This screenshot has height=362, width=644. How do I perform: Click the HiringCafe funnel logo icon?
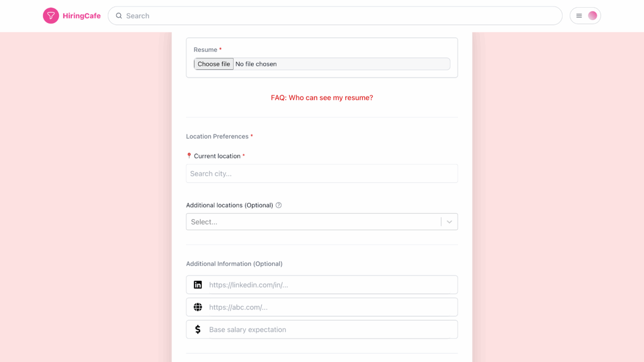(x=51, y=16)
